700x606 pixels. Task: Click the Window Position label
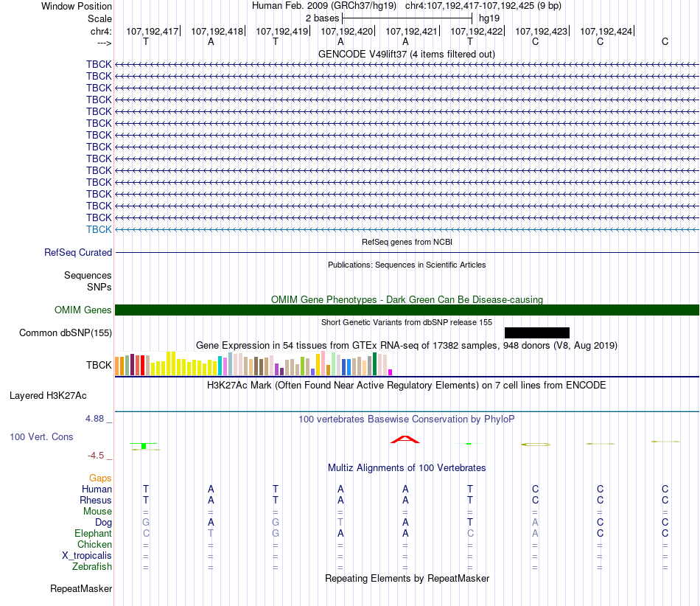[77, 6]
